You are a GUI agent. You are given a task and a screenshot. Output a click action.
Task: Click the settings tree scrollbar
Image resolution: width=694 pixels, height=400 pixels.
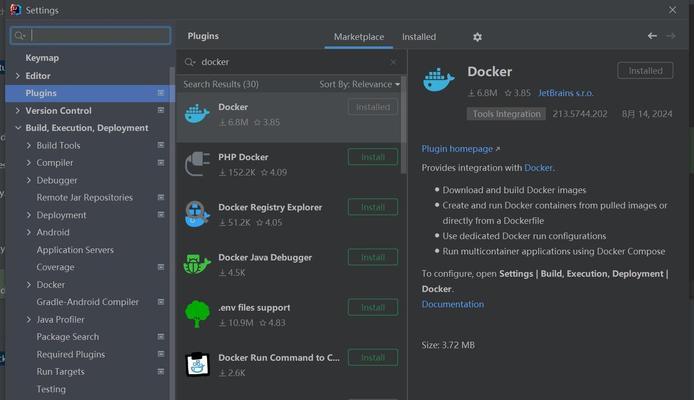(172, 232)
